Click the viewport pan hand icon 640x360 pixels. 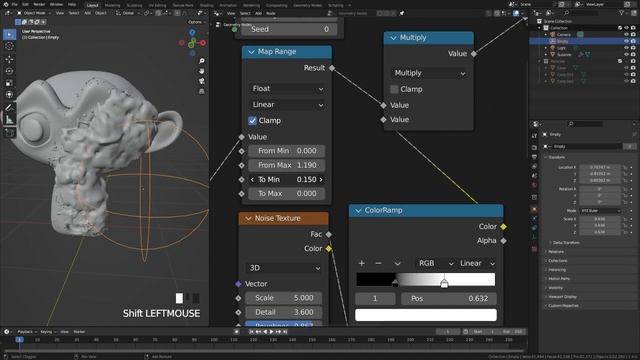202,71
